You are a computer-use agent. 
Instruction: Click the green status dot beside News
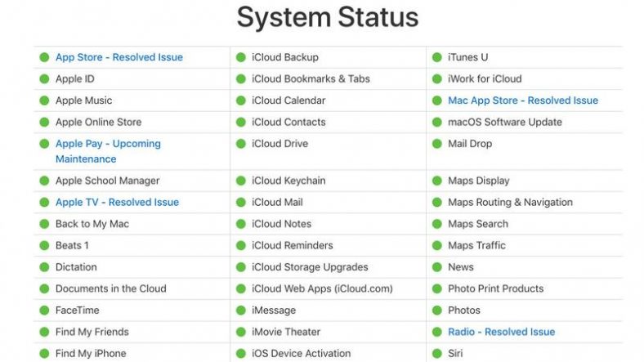437,267
